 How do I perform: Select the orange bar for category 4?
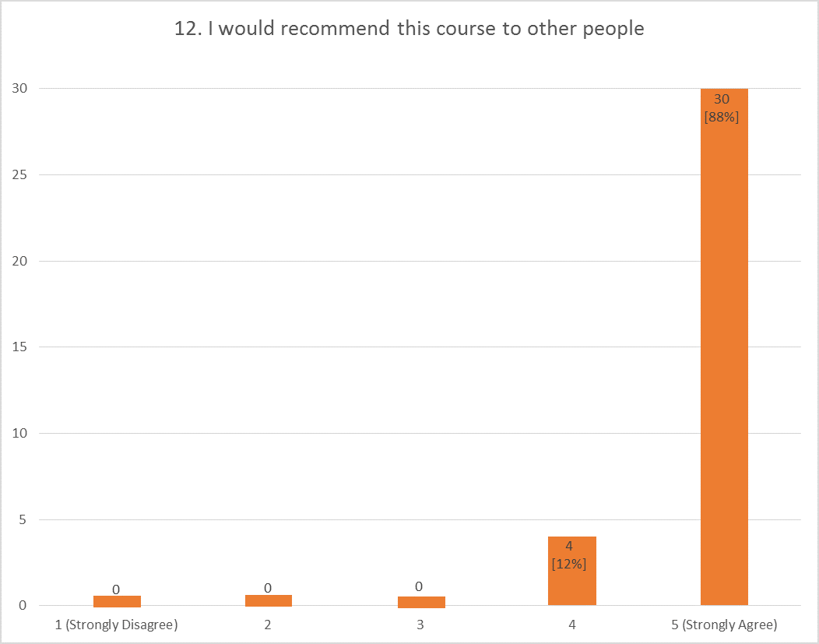click(x=572, y=571)
